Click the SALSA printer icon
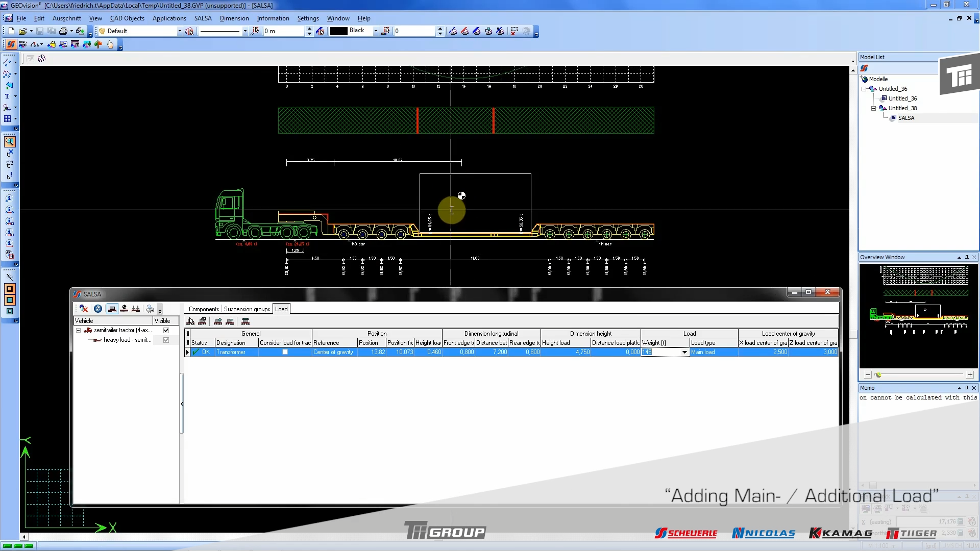The width and height of the screenshot is (980, 551). (x=150, y=309)
